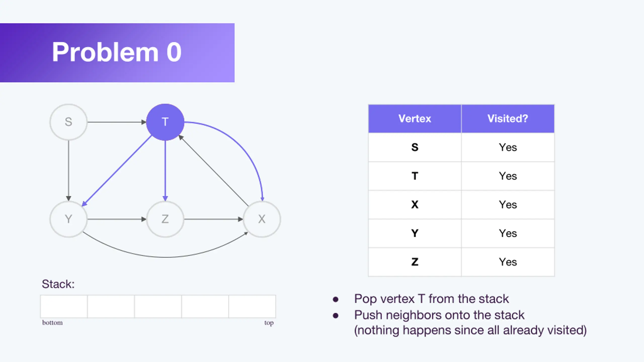Screen dimensions: 644x362
Task: Select the Z vertex node
Action: (x=165, y=219)
